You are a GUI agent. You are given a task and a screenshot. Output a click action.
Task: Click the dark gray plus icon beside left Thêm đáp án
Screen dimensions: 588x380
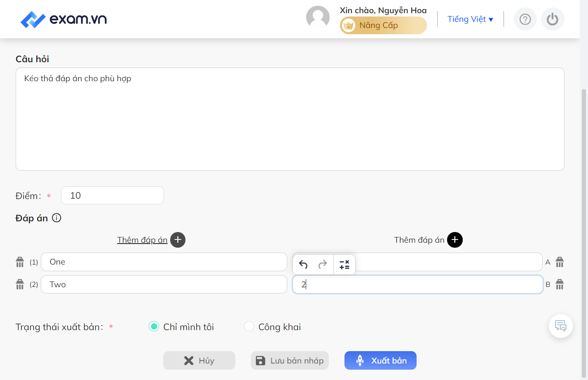click(x=178, y=240)
